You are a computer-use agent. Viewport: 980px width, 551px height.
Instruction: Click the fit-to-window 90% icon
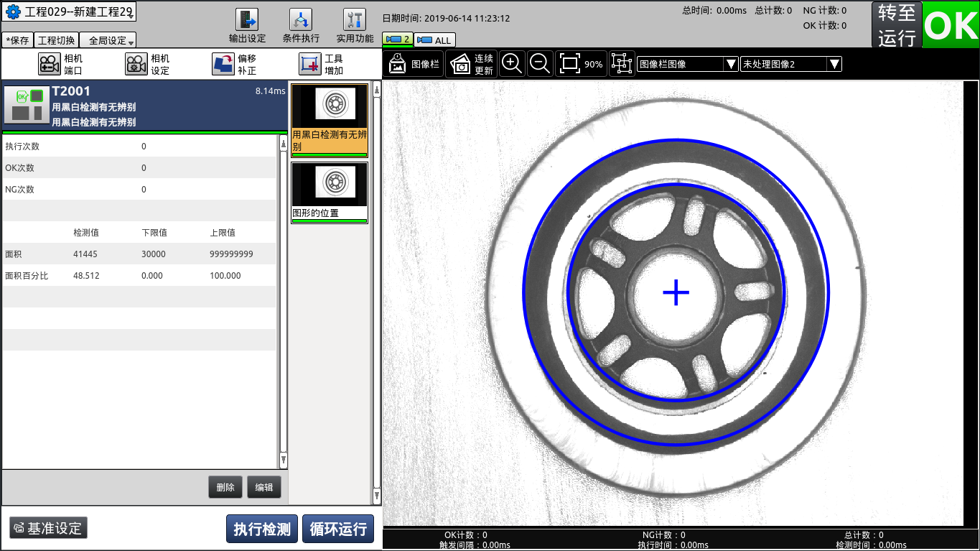pyautogui.click(x=581, y=64)
